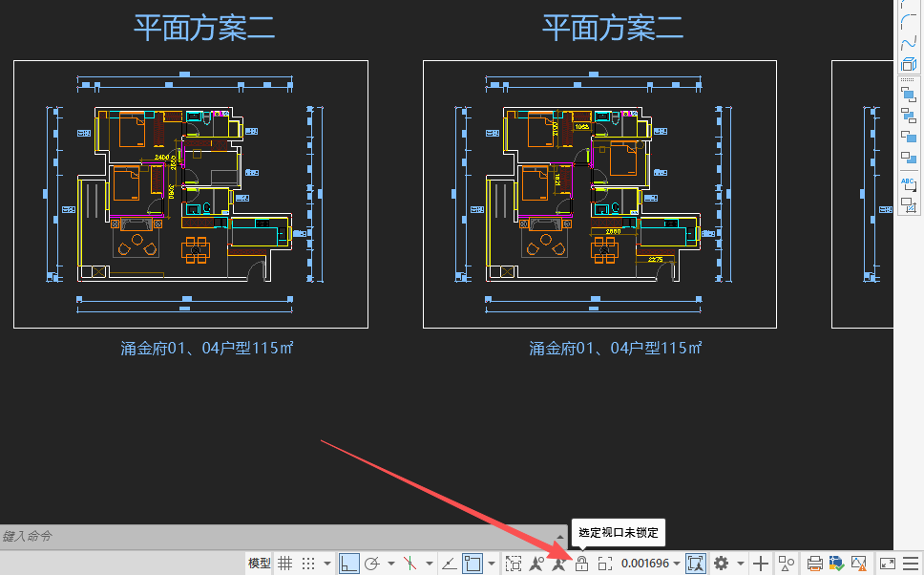Screen dimensions: 924x575
Task: Toggle the drawing grid display
Action: 284,564
